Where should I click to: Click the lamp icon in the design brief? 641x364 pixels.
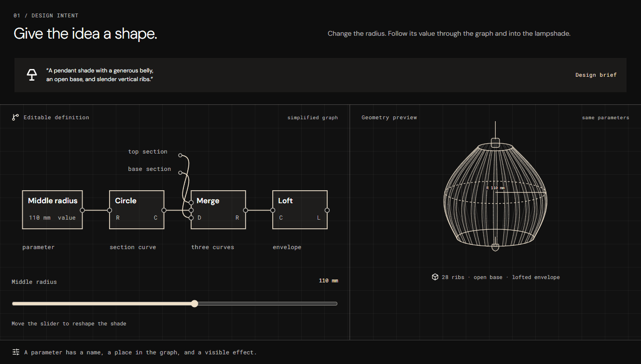tap(32, 75)
